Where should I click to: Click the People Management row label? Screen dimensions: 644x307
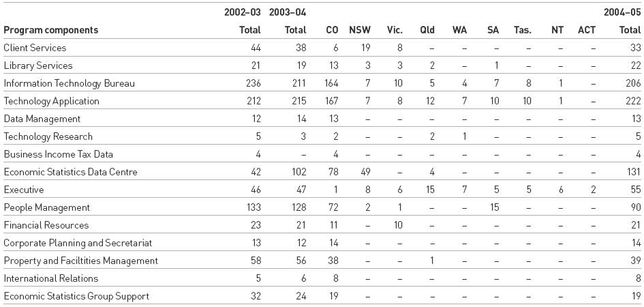point(46,207)
